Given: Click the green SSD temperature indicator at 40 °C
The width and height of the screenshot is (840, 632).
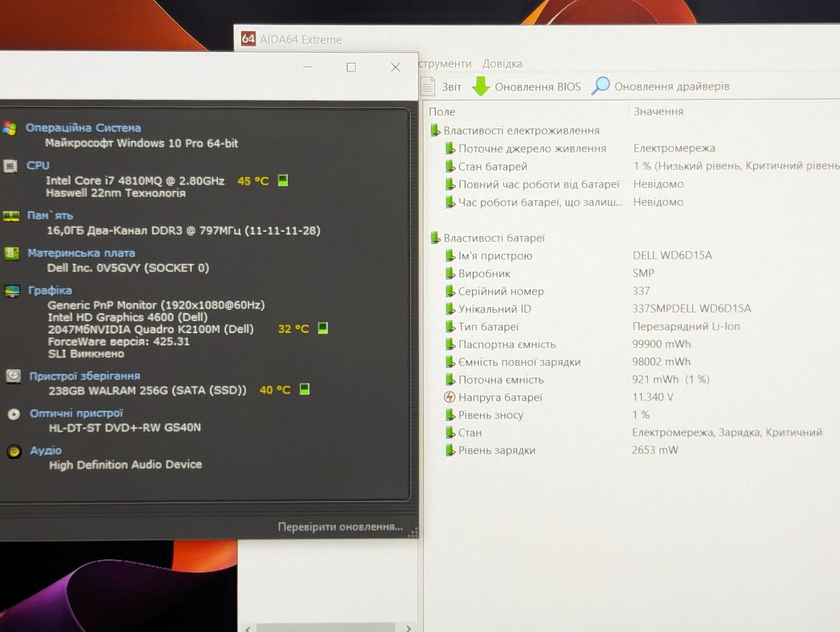Looking at the screenshot, I should (x=304, y=389).
